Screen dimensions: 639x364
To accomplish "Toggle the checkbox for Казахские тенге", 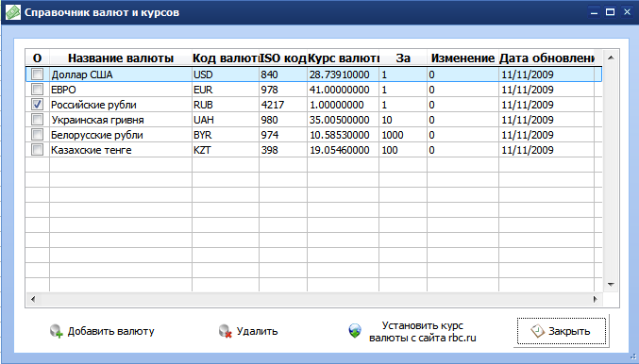I will click(x=37, y=149).
